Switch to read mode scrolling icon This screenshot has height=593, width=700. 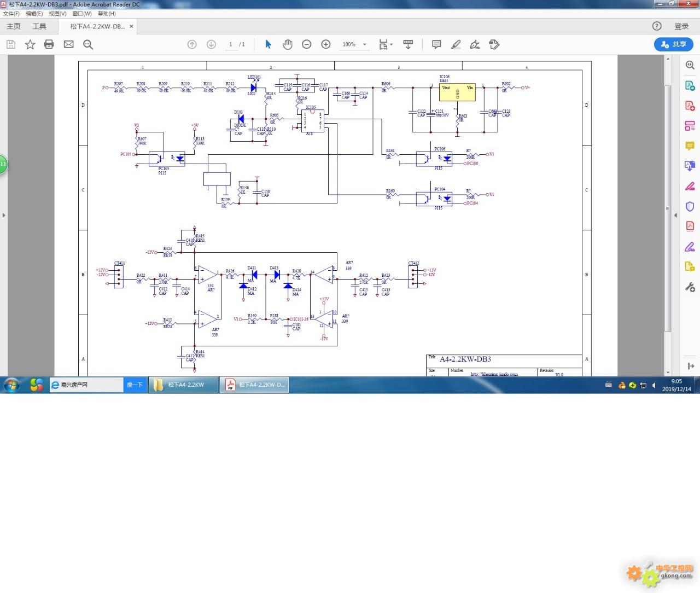coord(408,44)
